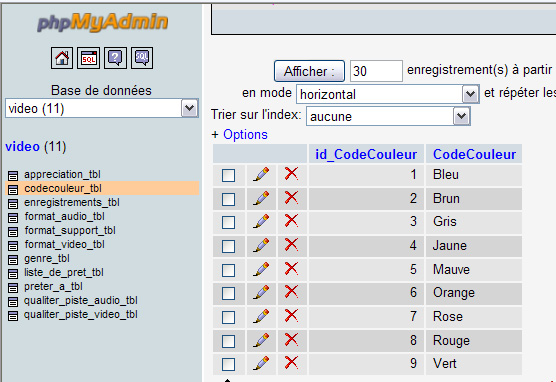Tick the checkbox for row Jaune

[x=228, y=246]
